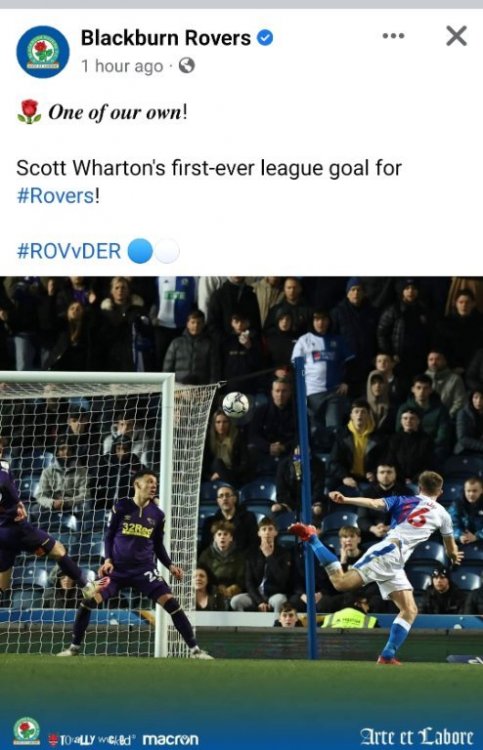
Task: Open the three-dots post options menu
Action: [x=394, y=36]
